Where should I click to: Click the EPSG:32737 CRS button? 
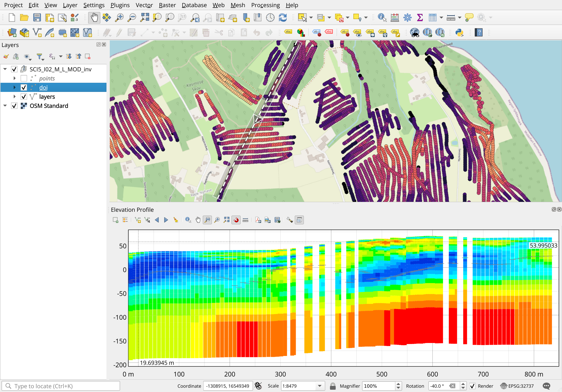(x=517, y=386)
